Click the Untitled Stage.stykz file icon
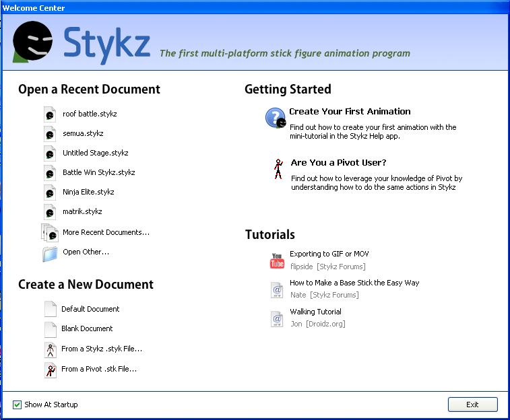The image size is (510, 420). click(50, 153)
